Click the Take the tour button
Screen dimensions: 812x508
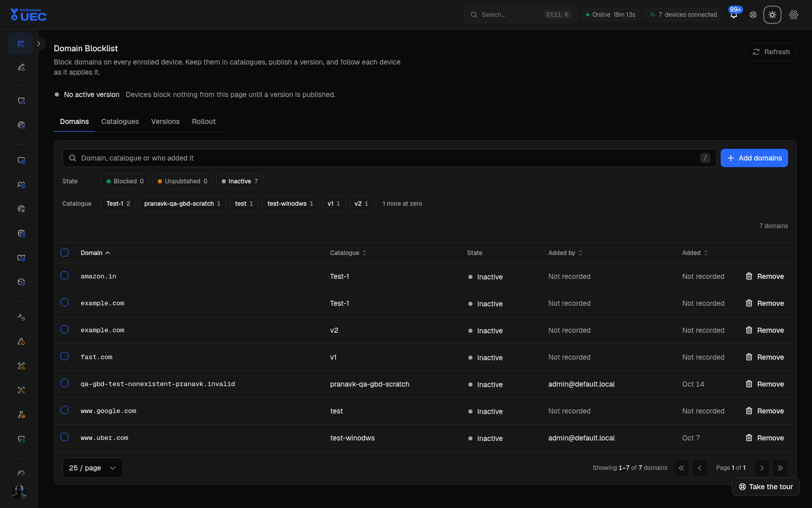coord(766,487)
